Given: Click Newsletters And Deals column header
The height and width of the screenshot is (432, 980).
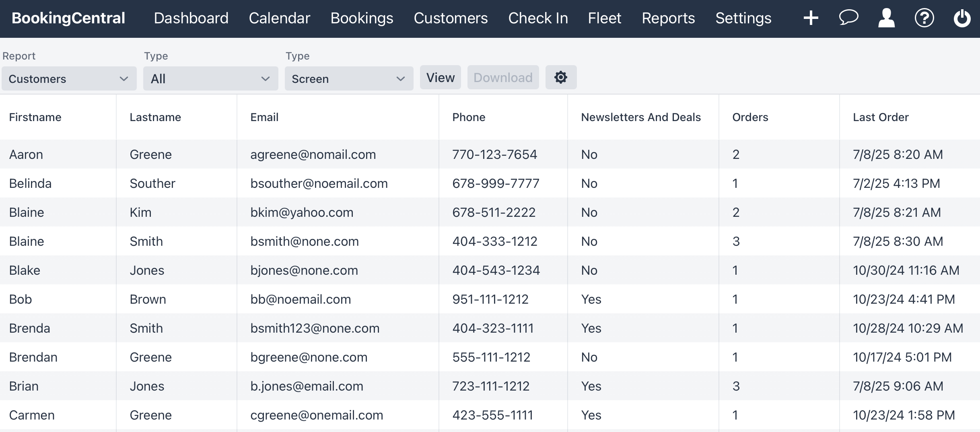Looking at the screenshot, I should tap(641, 117).
